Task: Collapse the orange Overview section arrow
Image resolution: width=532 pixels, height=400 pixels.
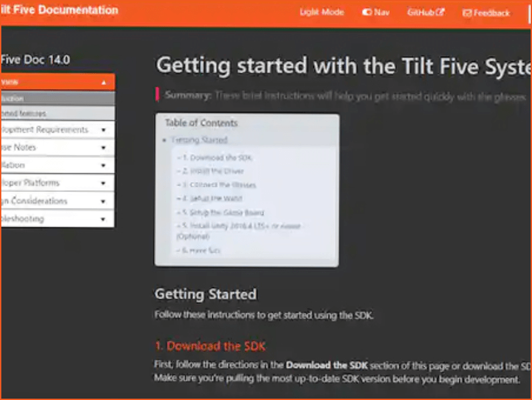Action: tap(104, 83)
